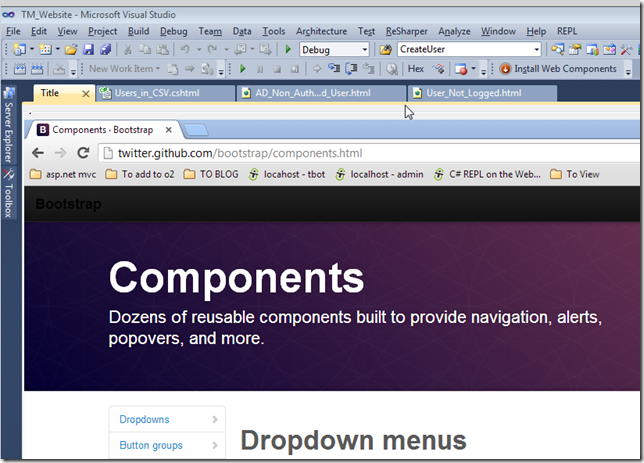Click the Redo arrow icon

pyautogui.click(x=212, y=50)
